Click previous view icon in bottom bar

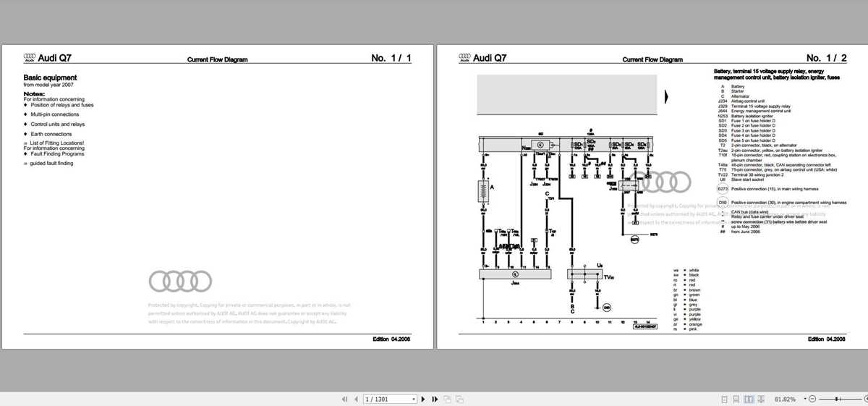[447, 399]
